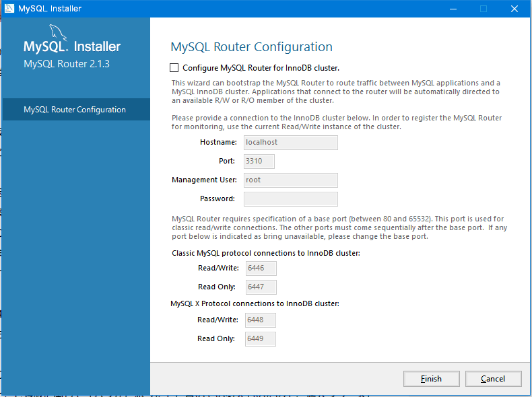Click into the Password input box
Image resolution: width=532 pixels, height=397 pixels.
click(x=290, y=199)
